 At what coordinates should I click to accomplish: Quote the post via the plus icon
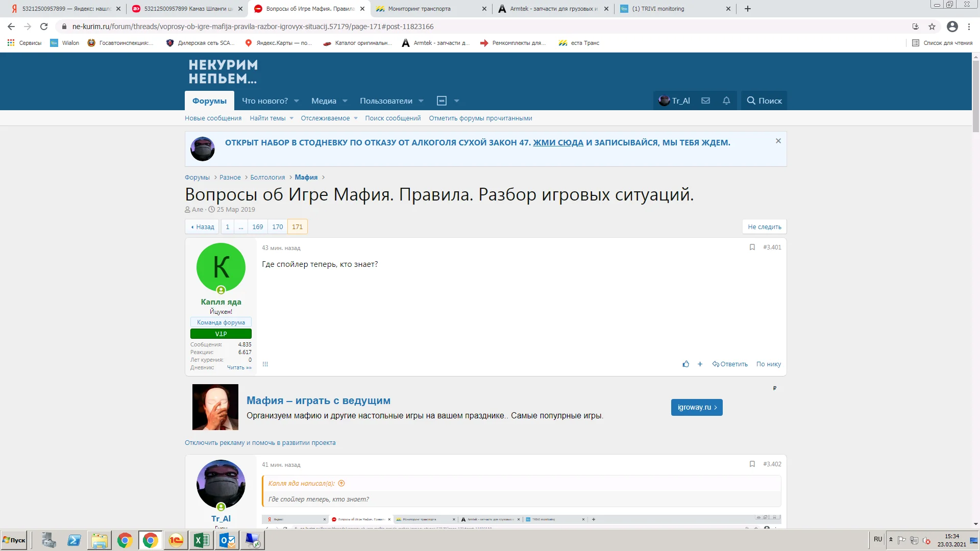point(700,364)
